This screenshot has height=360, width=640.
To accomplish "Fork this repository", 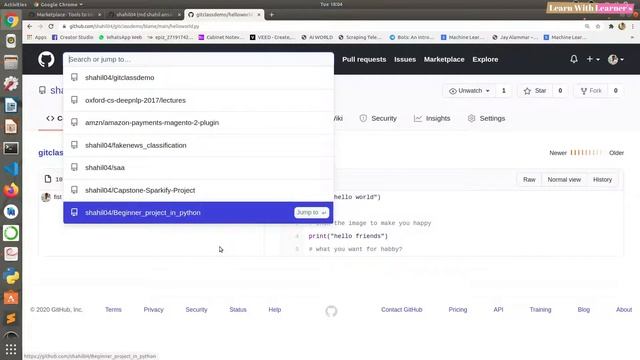I will [x=591, y=91].
